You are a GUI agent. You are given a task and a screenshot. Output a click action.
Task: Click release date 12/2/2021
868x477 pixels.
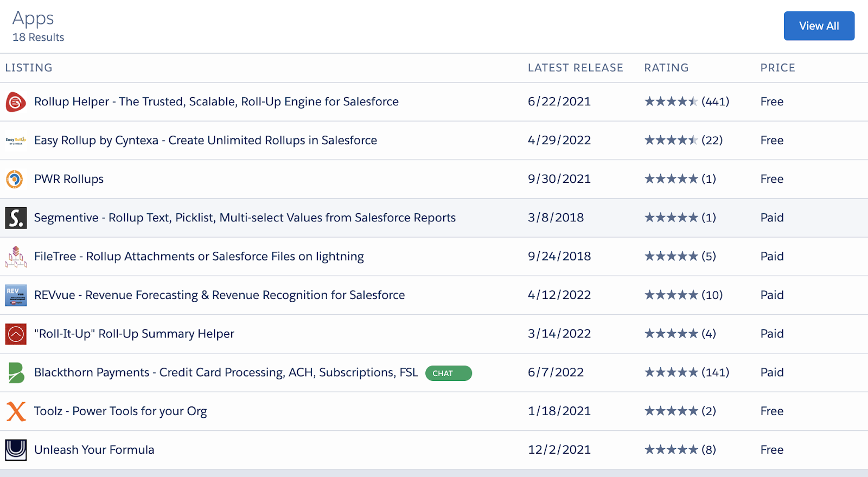pyautogui.click(x=559, y=450)
